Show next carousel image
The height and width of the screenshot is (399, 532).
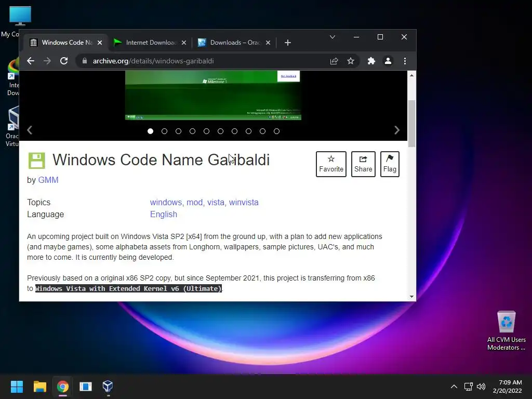[397, 130]
